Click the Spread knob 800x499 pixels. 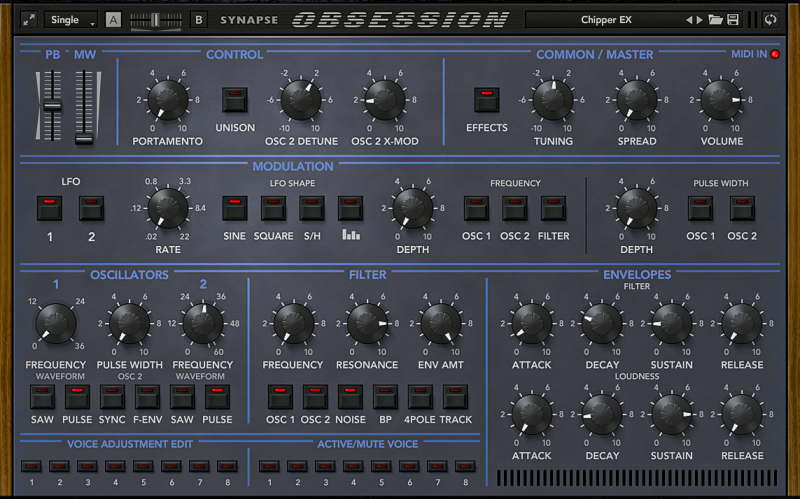pyautogui.click(x=637, y=99)
